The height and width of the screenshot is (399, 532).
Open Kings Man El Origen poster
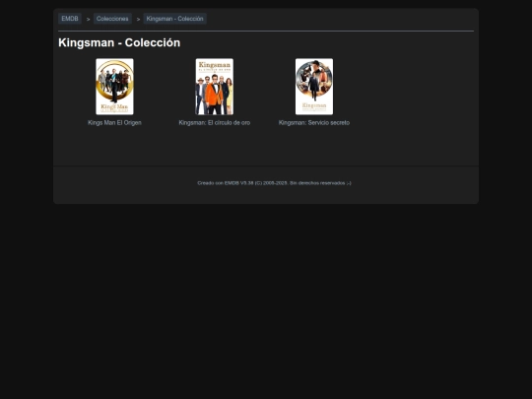tap(114, 87)
